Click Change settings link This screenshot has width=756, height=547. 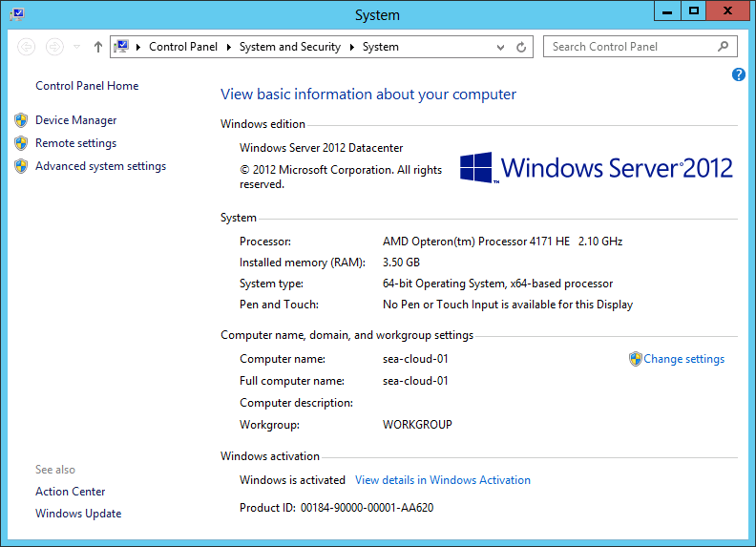[x=683, y=359]
